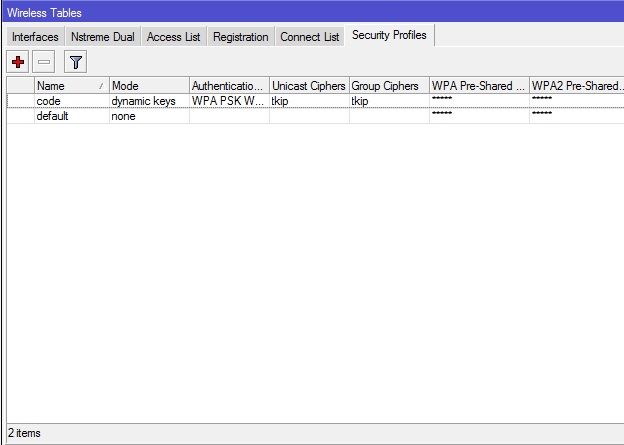624x445 pixels.
Task: Click the 'dynamic keys' mode cell
Action: pyautogui.click(x=149, y=101)
